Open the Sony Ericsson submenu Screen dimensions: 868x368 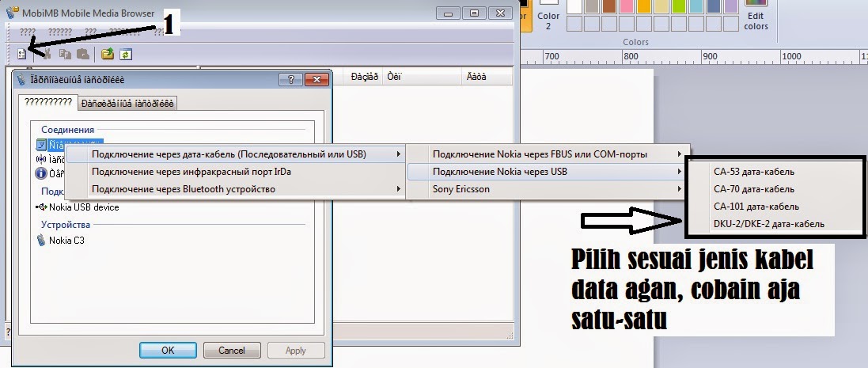[548, 189]
